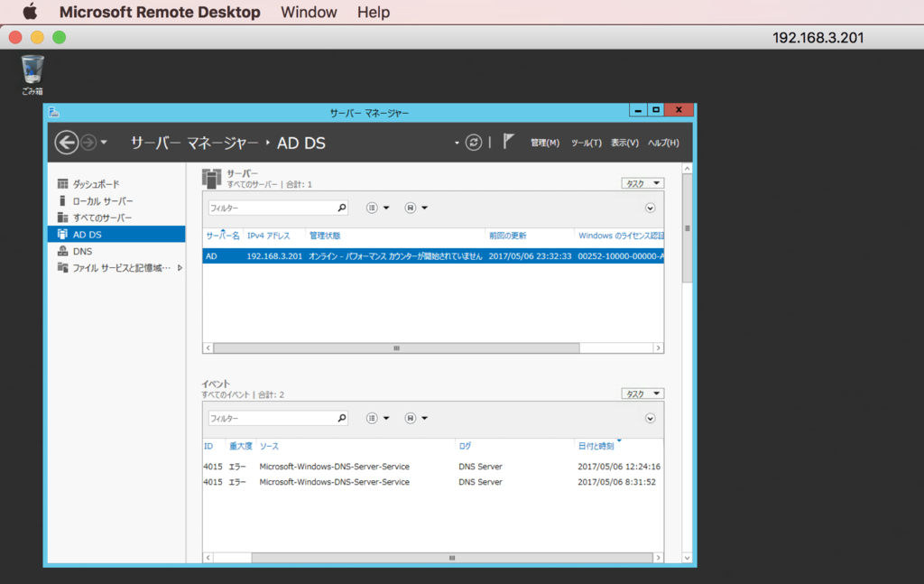Click the servers table horizontal scrollbar
This screenshot has height=584, width=924.
(x=397, y=348)
